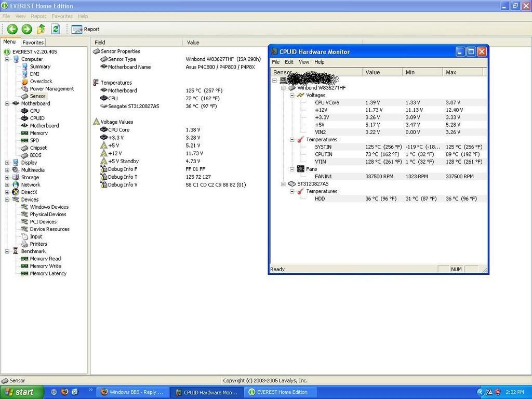This screenshot has width=532, height=399.
Task: Collapse the Fans group in Hardware Monitor
Action: pos(292,169)
